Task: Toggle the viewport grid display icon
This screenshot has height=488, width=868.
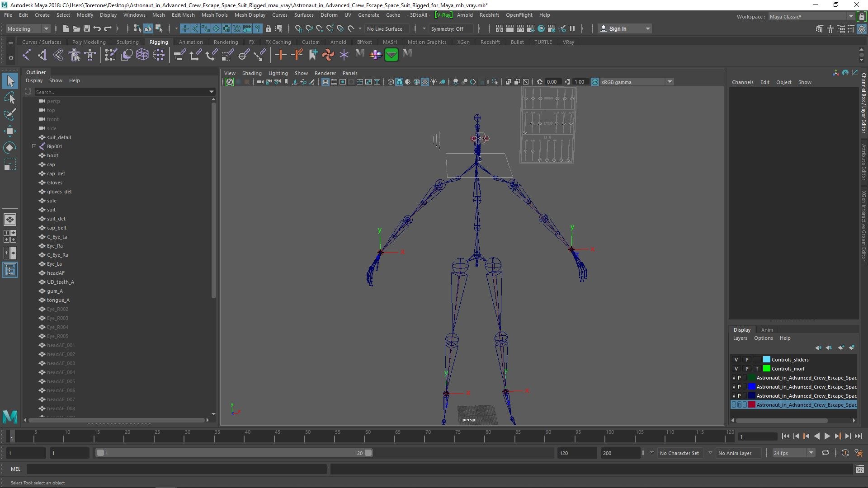Action: [x=325, y=82]
